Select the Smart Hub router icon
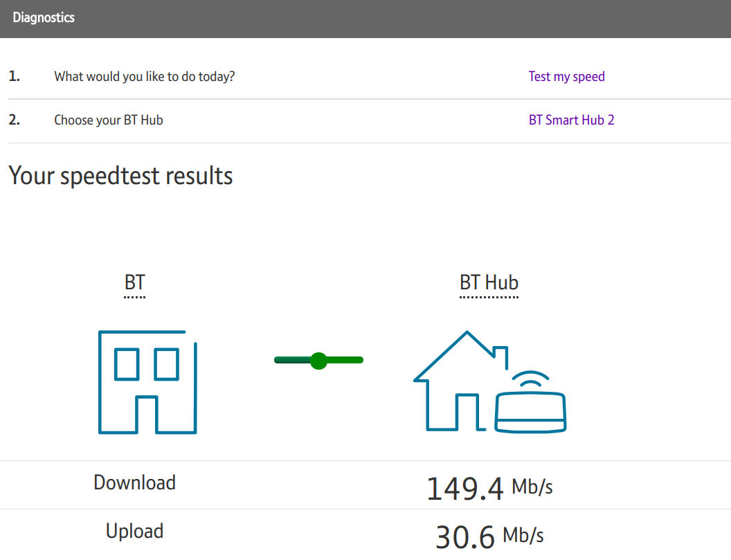Image resolution: width=731 pixels, height=560 pixels. coord(530,412)
